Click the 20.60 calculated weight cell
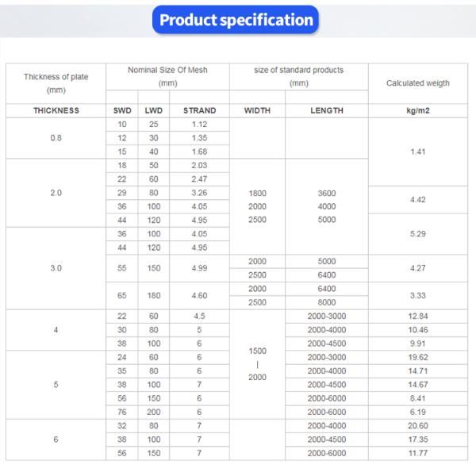The image size is (476, 476). pyautogui.click(x=417, y=426)
